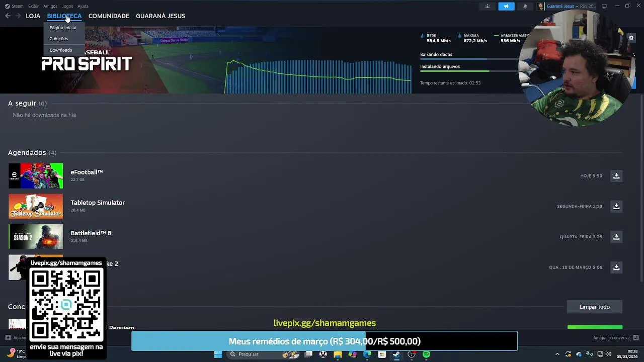Click the Guaraná Jesus profile avatar
644x362 pixels.
coord(541,6)
